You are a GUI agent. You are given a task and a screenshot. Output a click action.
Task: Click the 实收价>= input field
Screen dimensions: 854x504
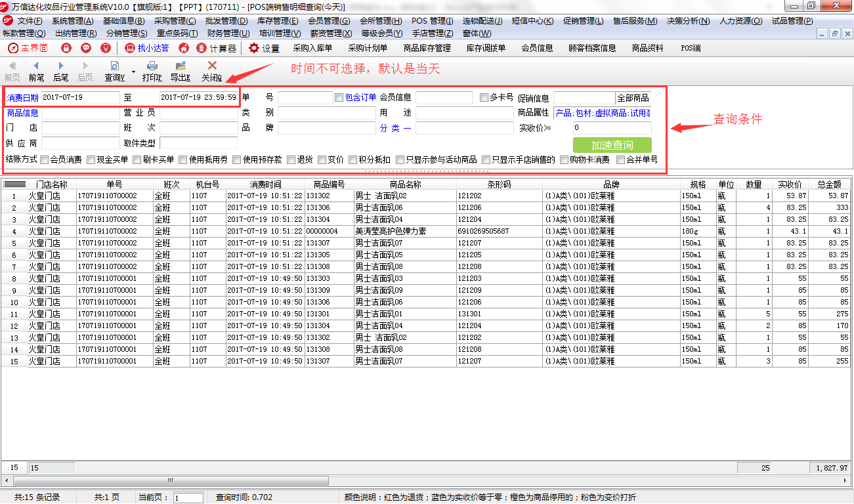pyautogui.click(x=612, y=128)
